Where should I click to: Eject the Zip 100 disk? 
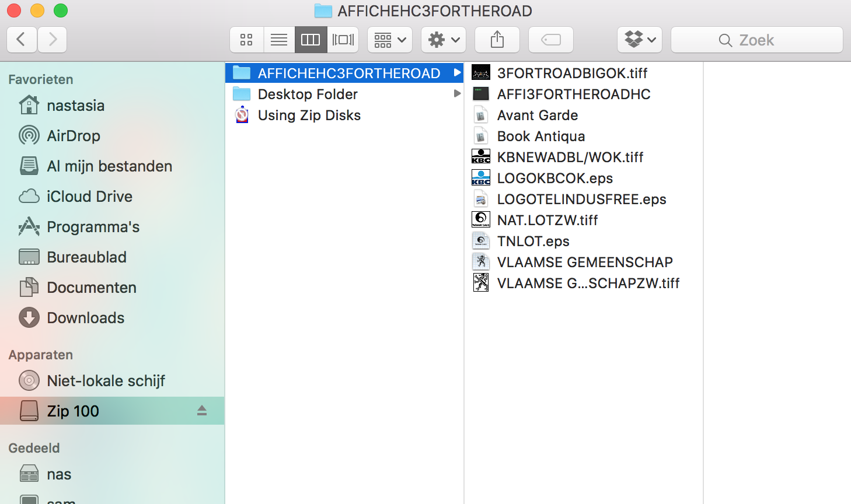pos(202,411)
